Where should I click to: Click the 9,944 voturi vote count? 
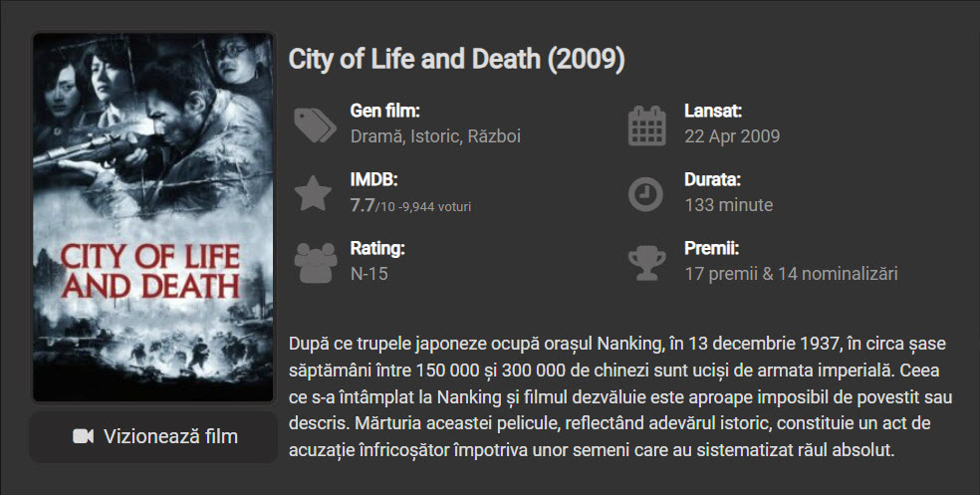tap(435, 206)
